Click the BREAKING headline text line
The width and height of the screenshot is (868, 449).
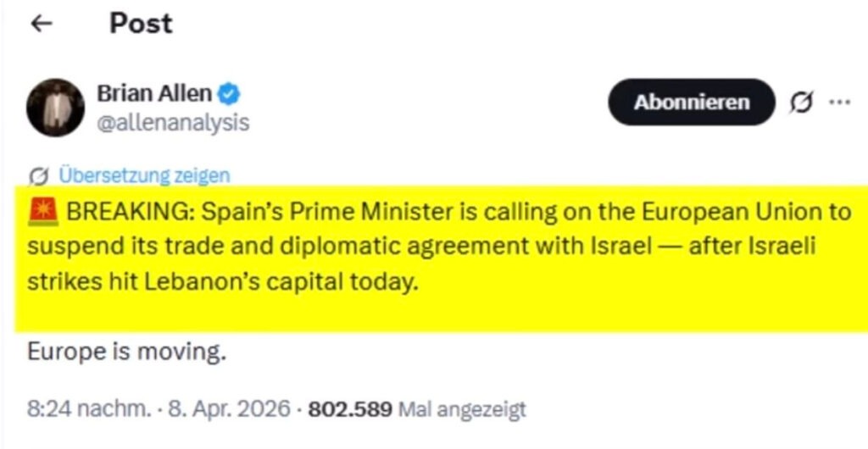(458, 212)
